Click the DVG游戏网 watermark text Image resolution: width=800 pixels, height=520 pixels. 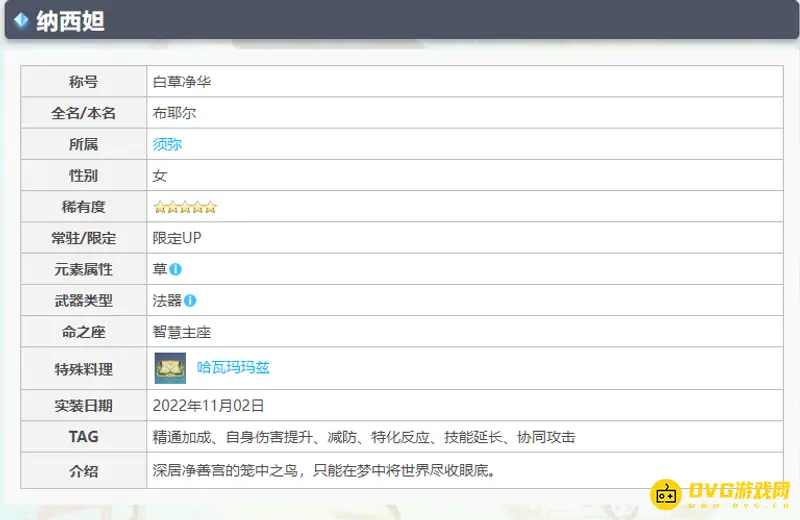tap(738, 491)
